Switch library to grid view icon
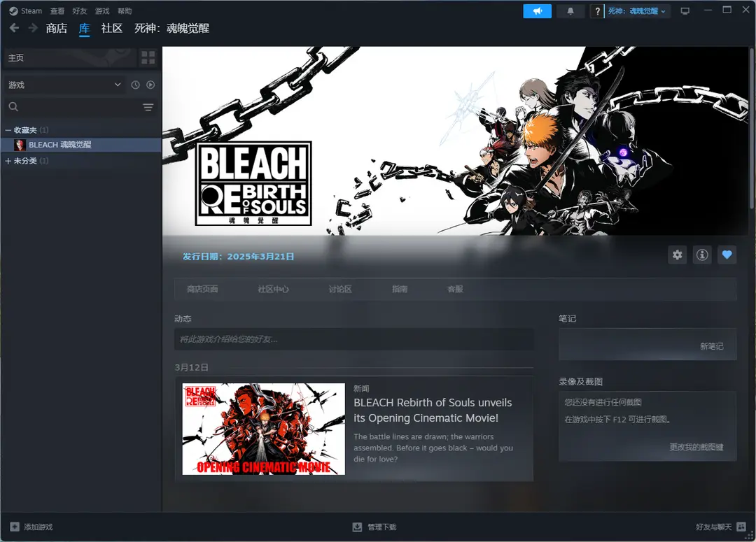The image size is (756, 542). coord(148,58)
